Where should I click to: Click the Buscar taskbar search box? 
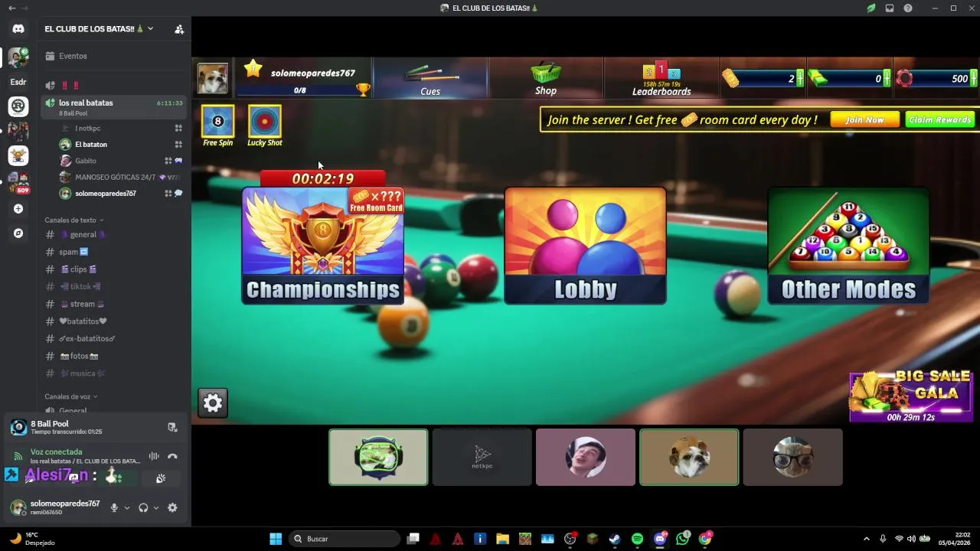[x=345, y=539]
